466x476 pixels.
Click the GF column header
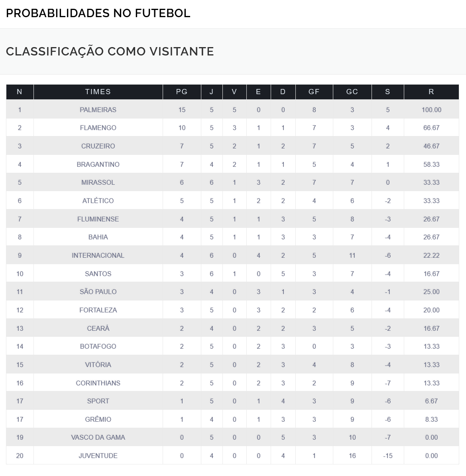(314, 92)
